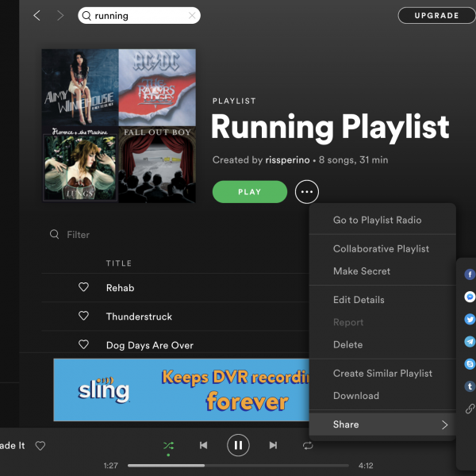This screenshot has width=476, height=476.
Task: Open the rissperino creator profile link
Action: pyautogui.click(x=287, y=160)
